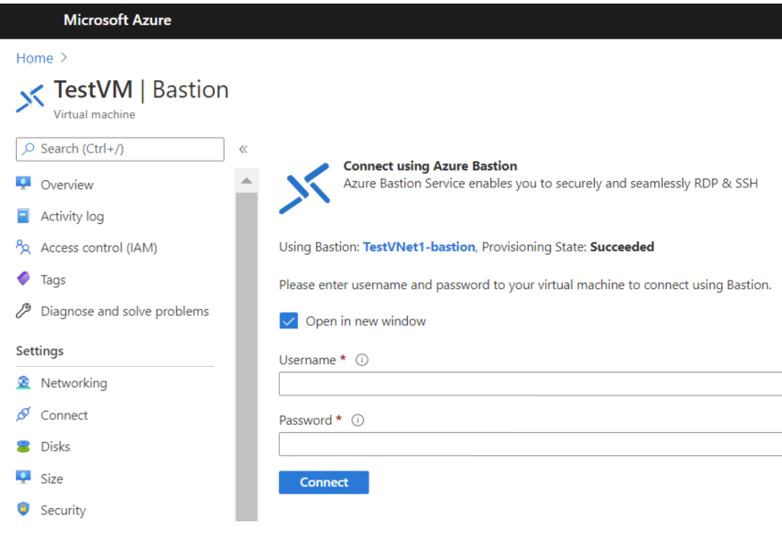Uncheck the Open in new window checkbox
The height and width of the screenshot is (549, 782).
(289, 321)
